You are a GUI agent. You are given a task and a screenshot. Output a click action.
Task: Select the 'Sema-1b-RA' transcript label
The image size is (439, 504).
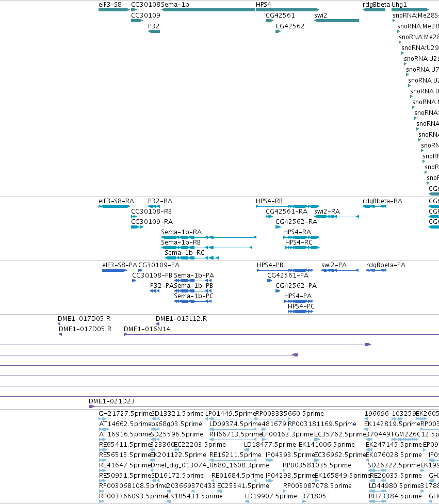pos(181,232)
